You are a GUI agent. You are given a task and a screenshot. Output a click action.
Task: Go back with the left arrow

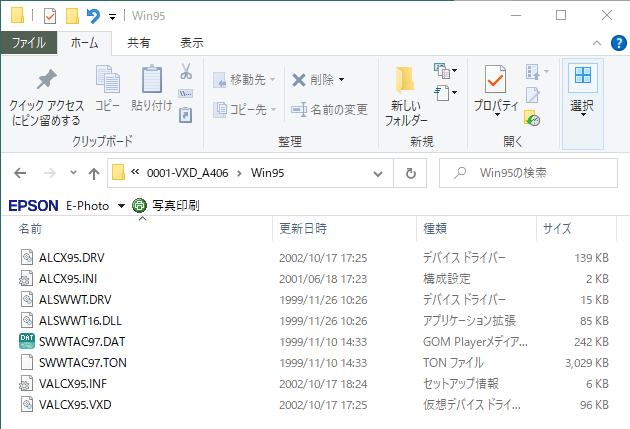tap(20, 173)
